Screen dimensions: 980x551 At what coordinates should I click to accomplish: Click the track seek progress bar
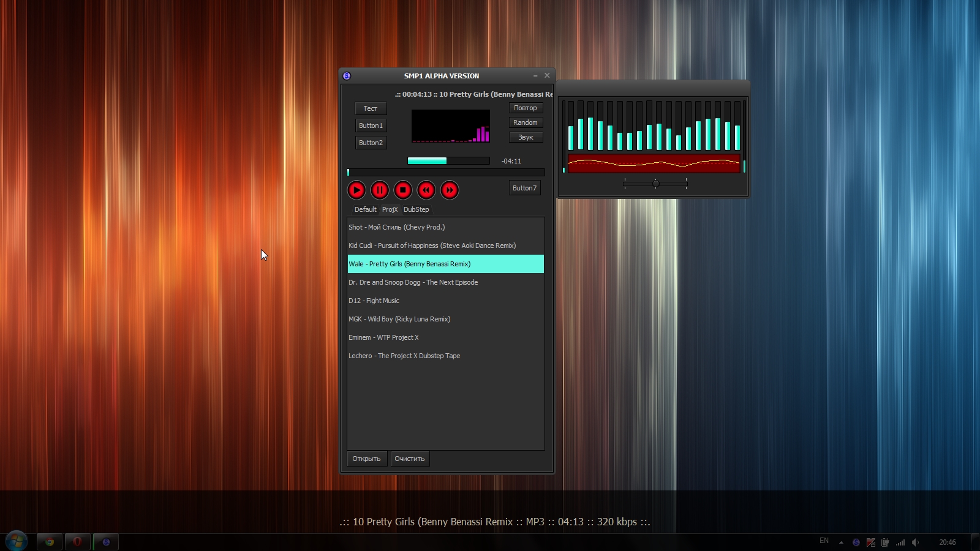[446, 173]
